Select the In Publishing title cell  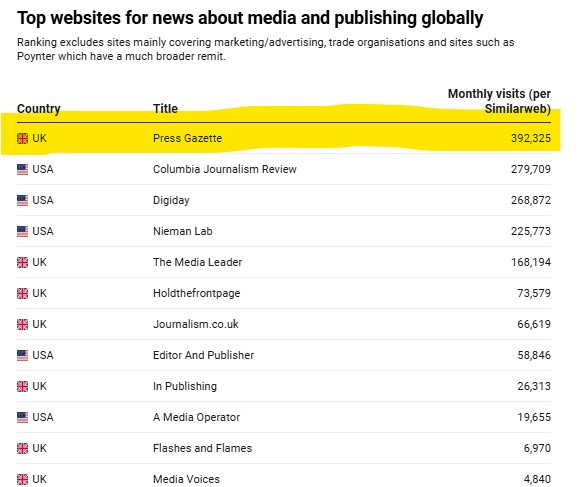(x=185, y=386)
